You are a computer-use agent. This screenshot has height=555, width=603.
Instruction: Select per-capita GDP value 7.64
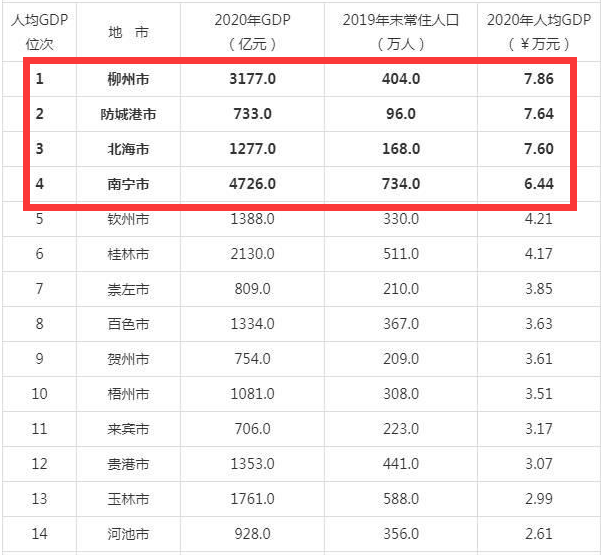539,114
